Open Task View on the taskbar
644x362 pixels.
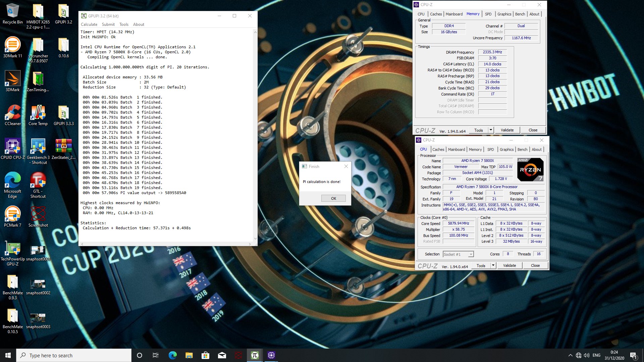(x=156, y=355)
